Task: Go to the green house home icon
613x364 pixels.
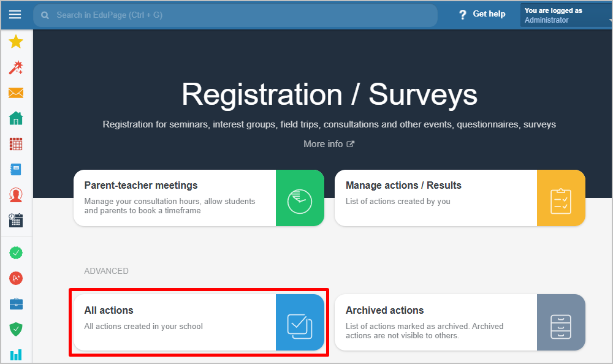Action: 16,118
